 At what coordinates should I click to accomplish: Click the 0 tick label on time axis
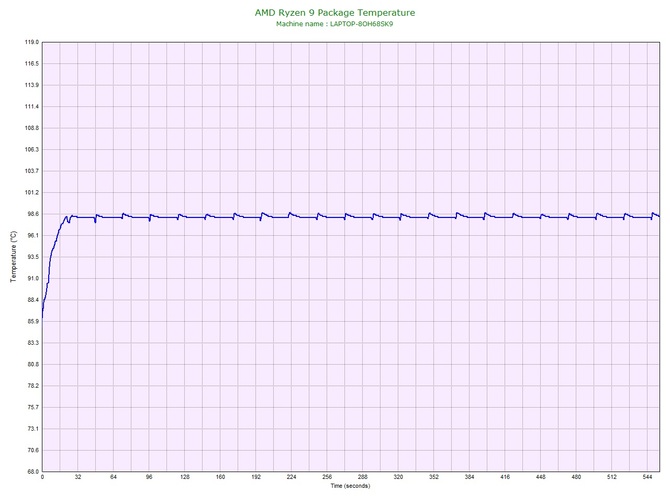click(42, 477)
